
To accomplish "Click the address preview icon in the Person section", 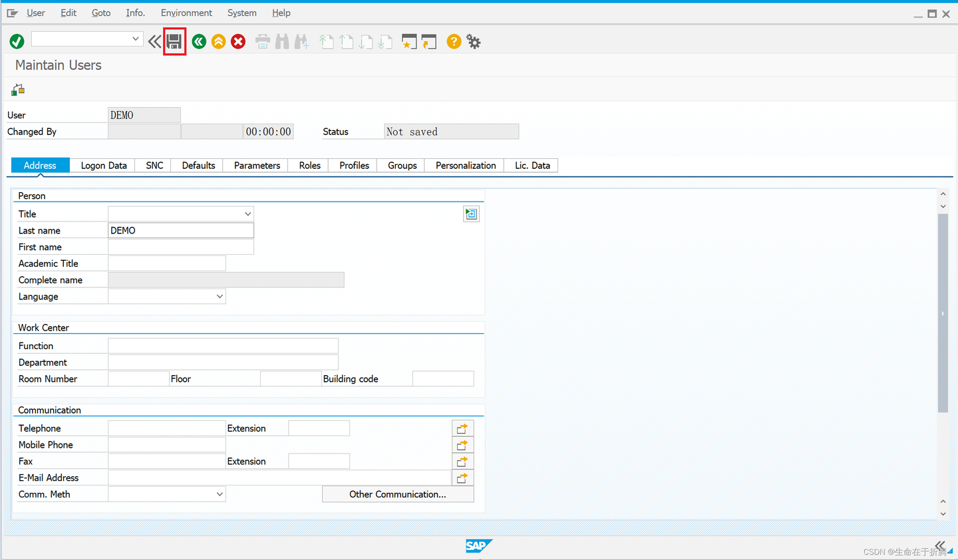I will (x=471, y=213).
